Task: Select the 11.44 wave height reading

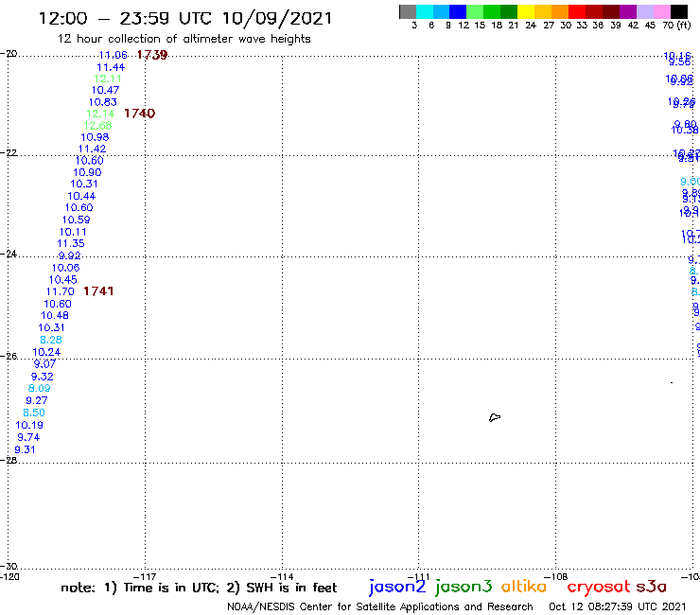Action: click(111, 67)
